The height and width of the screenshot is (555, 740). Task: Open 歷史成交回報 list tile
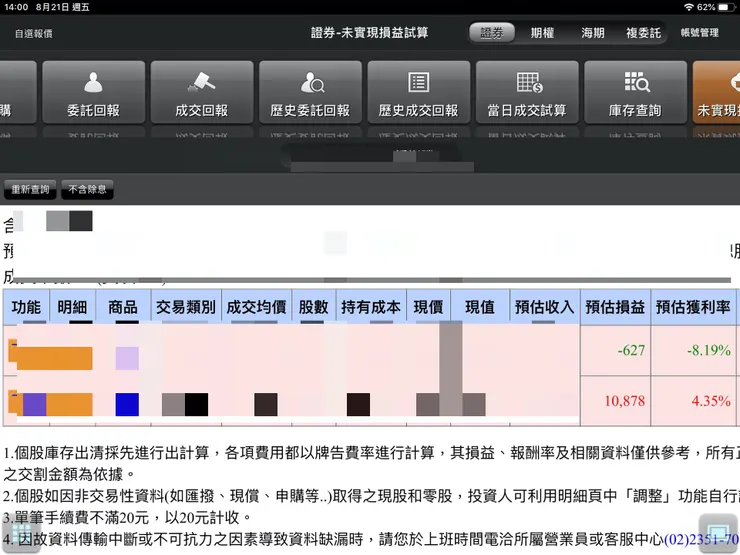tap(419, 92)
